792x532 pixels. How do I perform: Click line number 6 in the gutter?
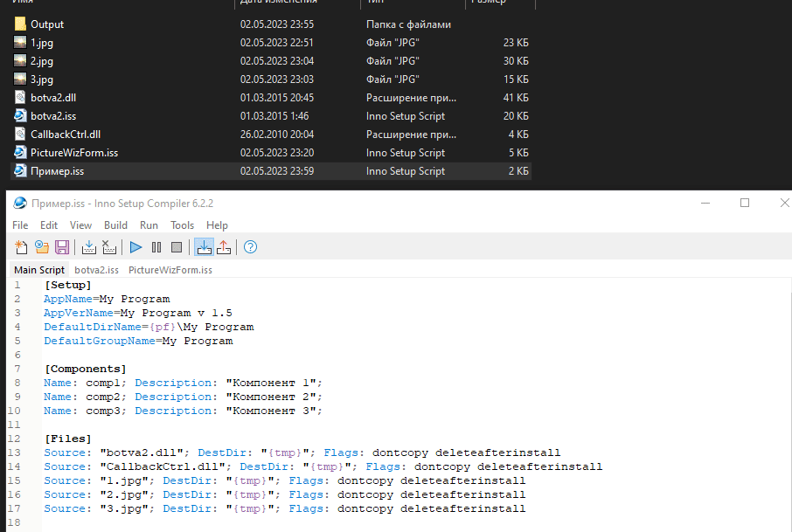point(17,355)
